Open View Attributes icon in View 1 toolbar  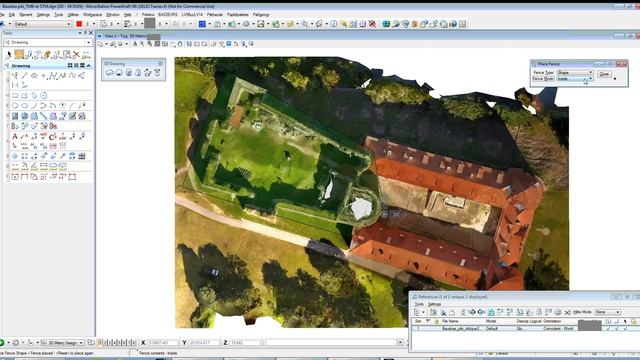pos(100,44)
